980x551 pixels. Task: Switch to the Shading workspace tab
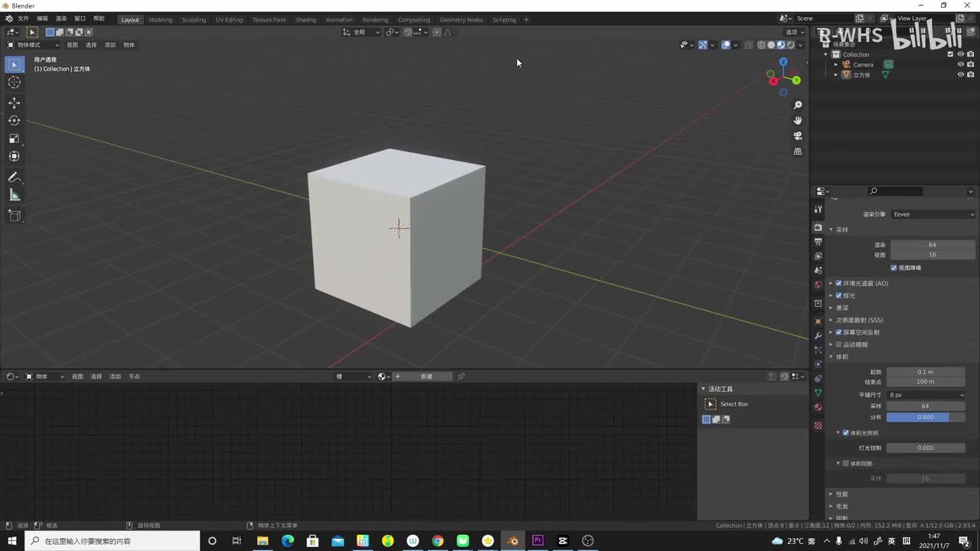tap(305, 20)
